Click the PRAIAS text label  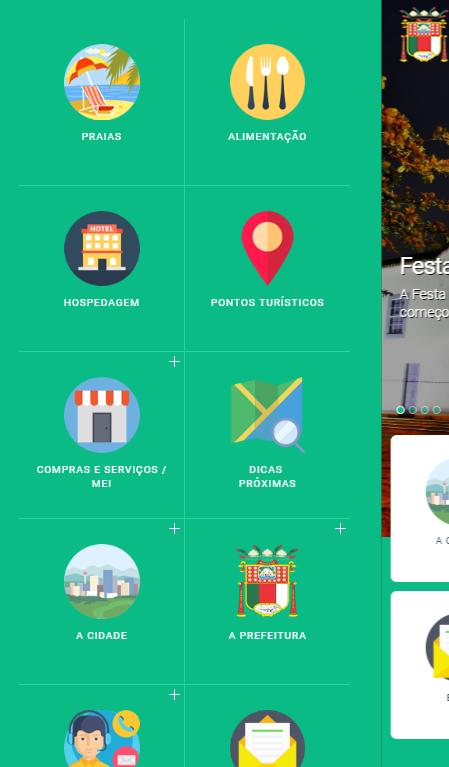(102, 136)
